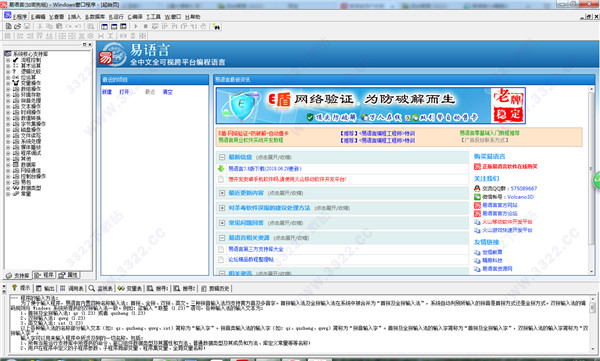The image size is (600, 361).
Task: Click the QQ group number 575089667
Action: tap(523, 188)
